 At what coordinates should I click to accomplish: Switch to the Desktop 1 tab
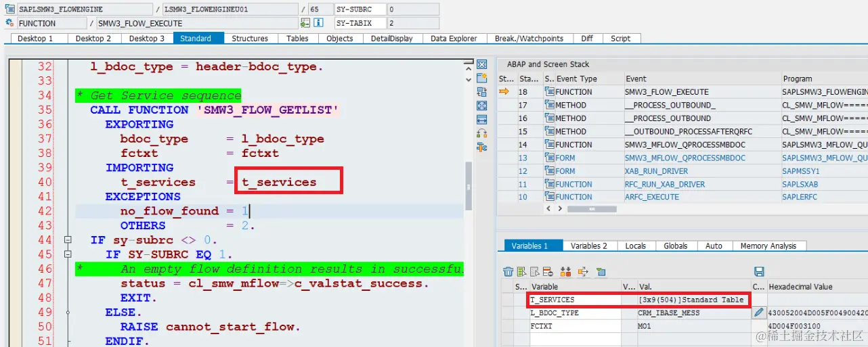(35, 39)
